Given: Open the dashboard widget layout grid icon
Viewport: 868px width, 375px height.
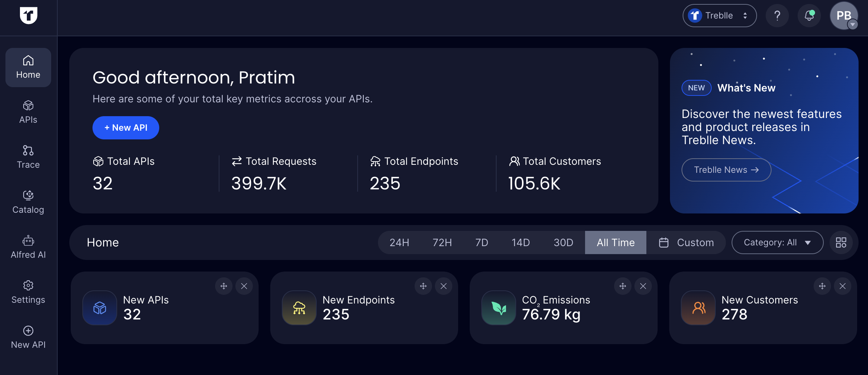Looking at the screenshot, I should (841, 242).
